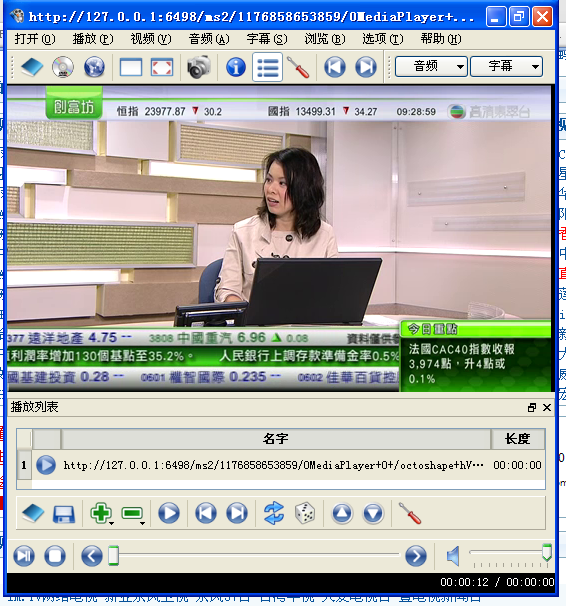566x606 pixels.
Task: Save playlist using floppy disk icon
Action: (x=64, y=514)
